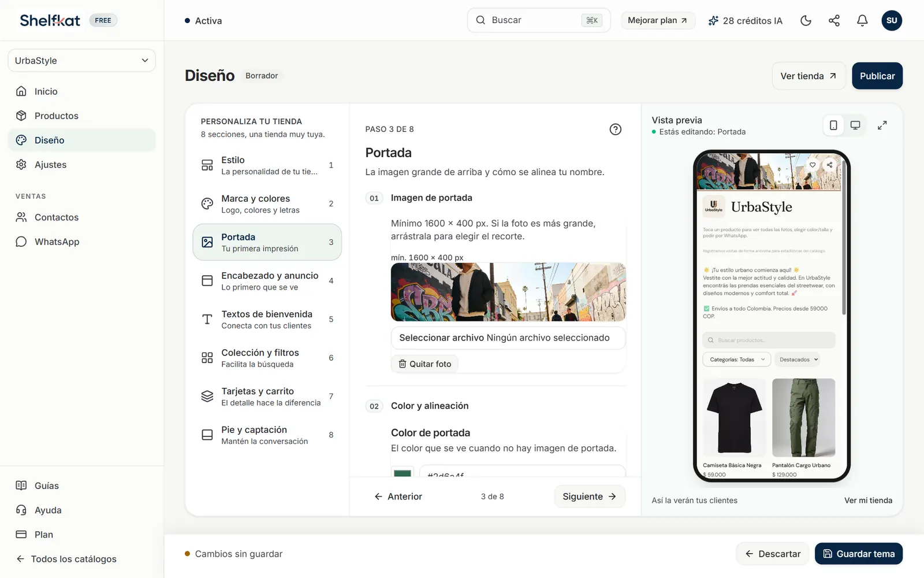Open notifications via the bell icon
Screen dimensions: 924x578
pyautogui.click(x=862, y=20)
